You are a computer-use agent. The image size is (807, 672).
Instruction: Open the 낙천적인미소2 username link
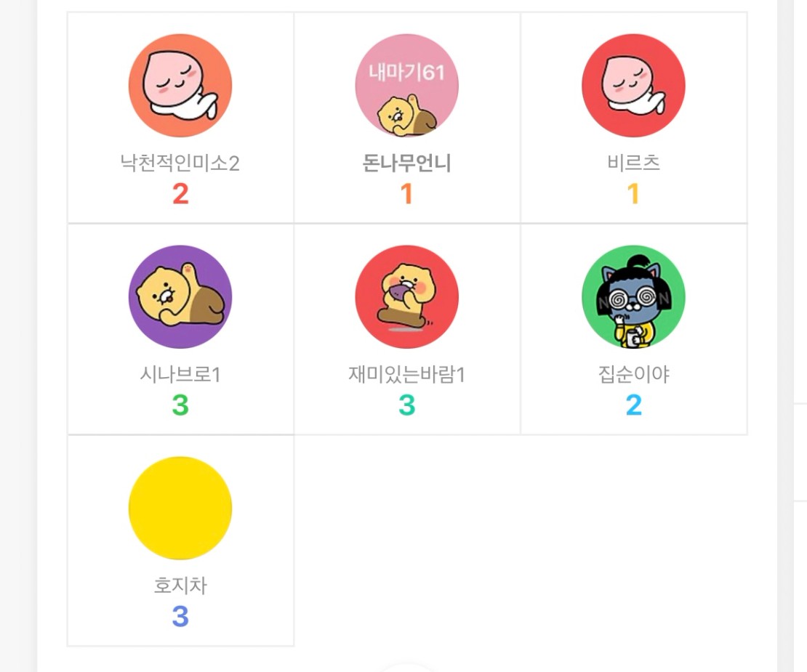[x=180, y=163]
